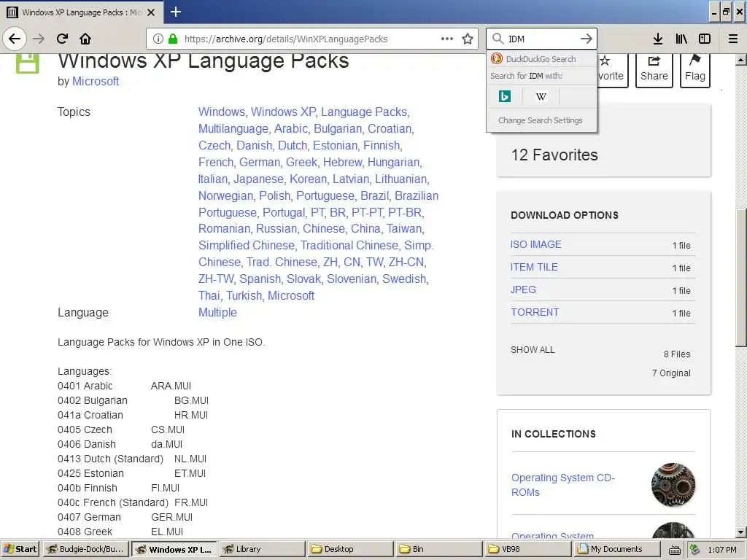Viewport: 747px width, 560px height.
Task: Open the JPEG download option
Action: [523, 289]
